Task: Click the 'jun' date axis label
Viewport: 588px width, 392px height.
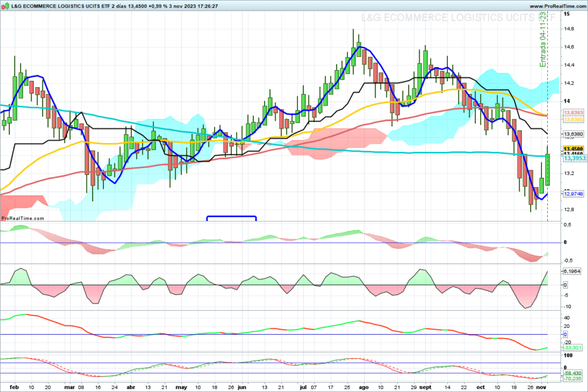Action: coord(242,387)
